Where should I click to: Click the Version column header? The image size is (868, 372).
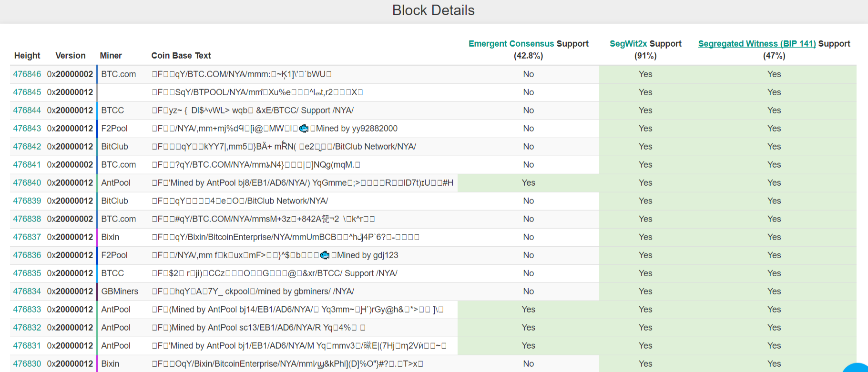pyautogui.click(x=71, y=56)
